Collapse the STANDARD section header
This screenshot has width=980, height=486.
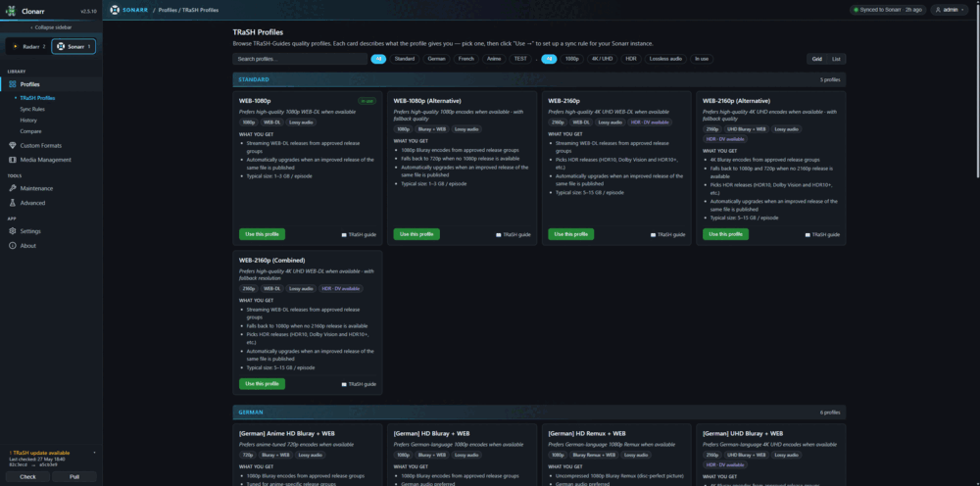(539, 79)
